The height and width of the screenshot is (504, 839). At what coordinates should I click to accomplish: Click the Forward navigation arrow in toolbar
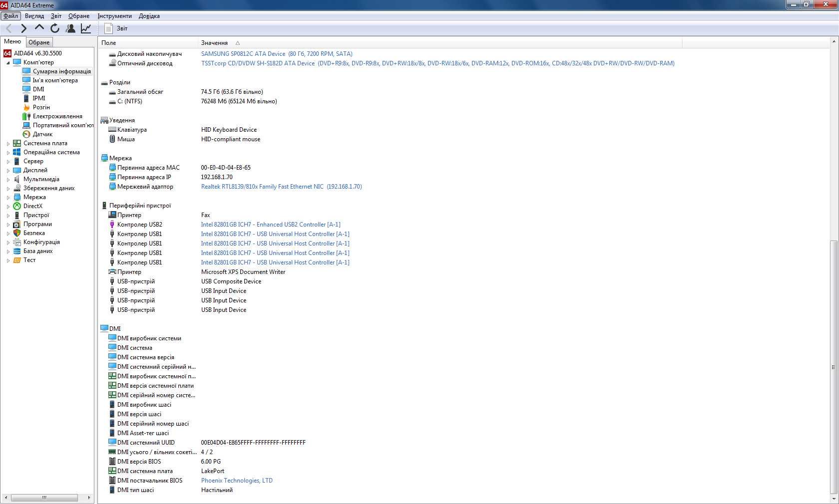[x=23, y=28]
